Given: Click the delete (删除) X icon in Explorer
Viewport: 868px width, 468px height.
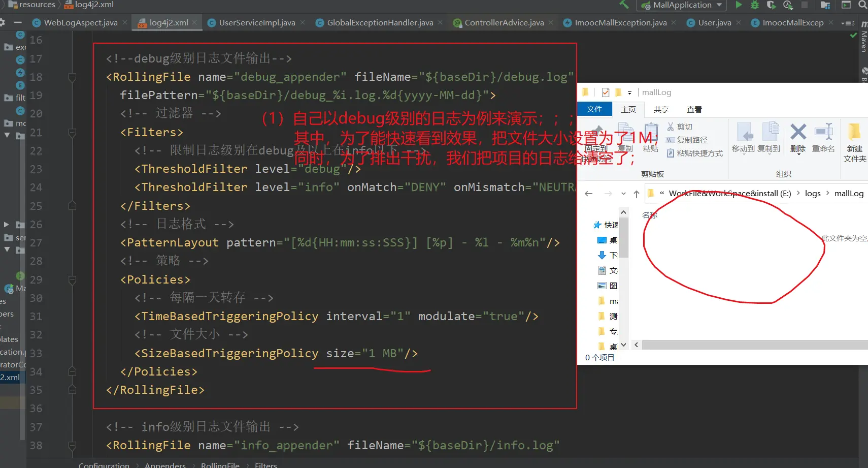Looking at the screenshot, I should tap(798, 133).
